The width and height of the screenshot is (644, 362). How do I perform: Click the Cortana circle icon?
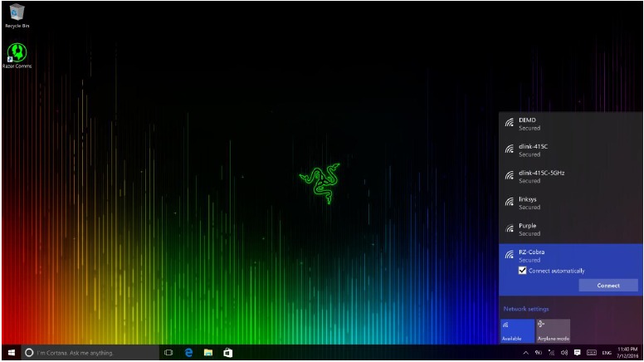pyautogui.click(x=29, y=353)
